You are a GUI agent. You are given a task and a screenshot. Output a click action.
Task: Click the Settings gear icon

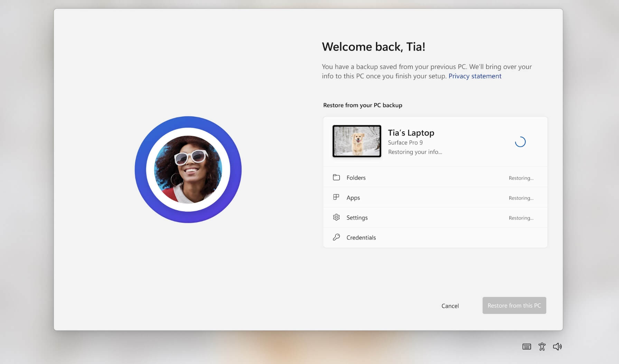pyautogui.click(x=336, y=217)
